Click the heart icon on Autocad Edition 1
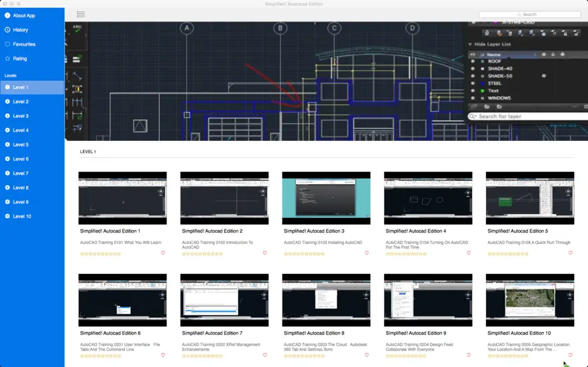Image resolution: width=588 pixels, height=367 pixels. click(x=163, y=253)
